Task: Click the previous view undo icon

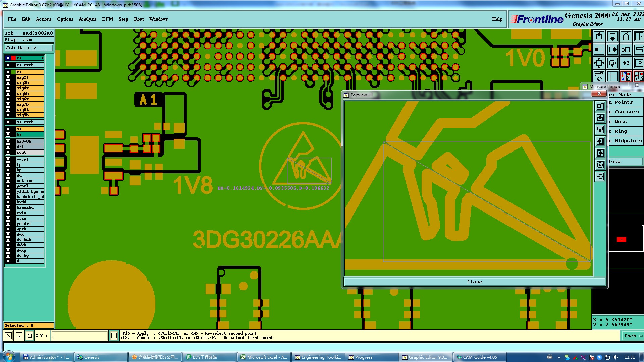Action: 626,50
